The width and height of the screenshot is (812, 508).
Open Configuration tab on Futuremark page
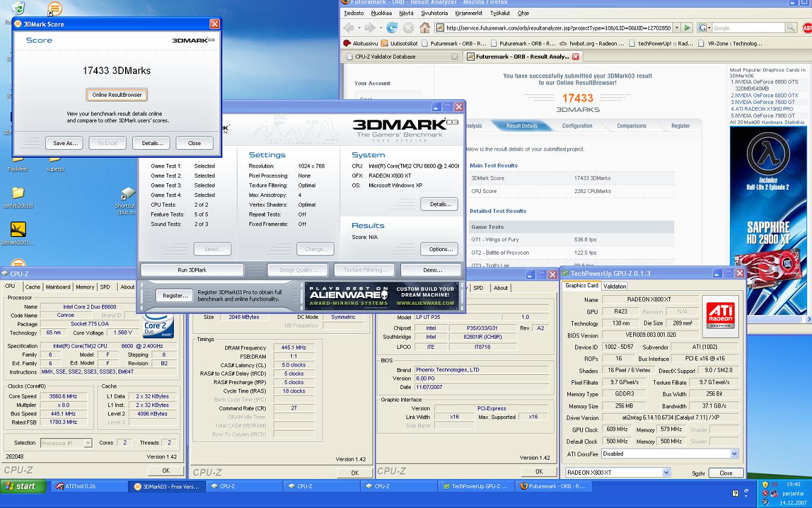[577, 126]
